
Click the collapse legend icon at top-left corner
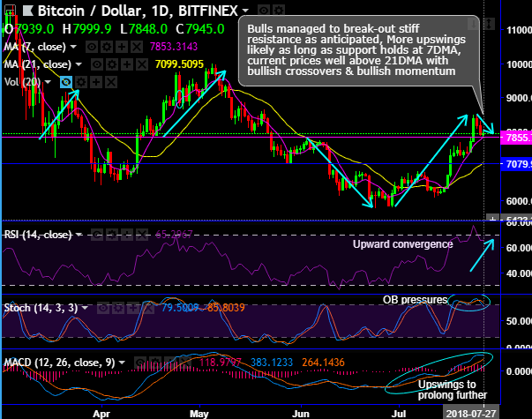click(10, 11)
